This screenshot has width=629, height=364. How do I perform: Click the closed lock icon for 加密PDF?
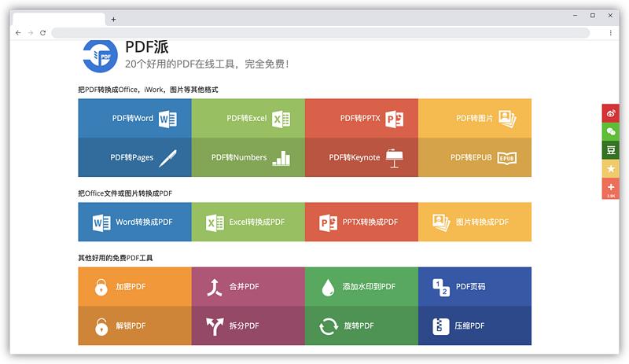pyautogui.click(x=101, y=287)
